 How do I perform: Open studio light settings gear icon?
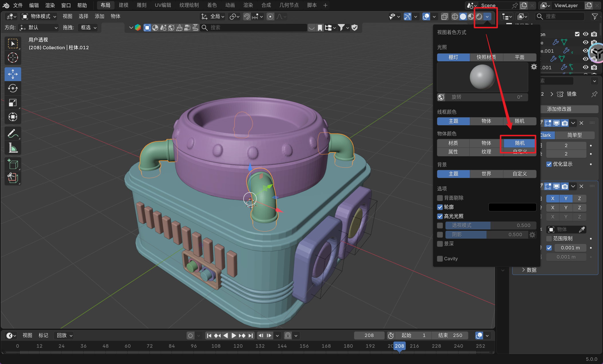[534, 67]
